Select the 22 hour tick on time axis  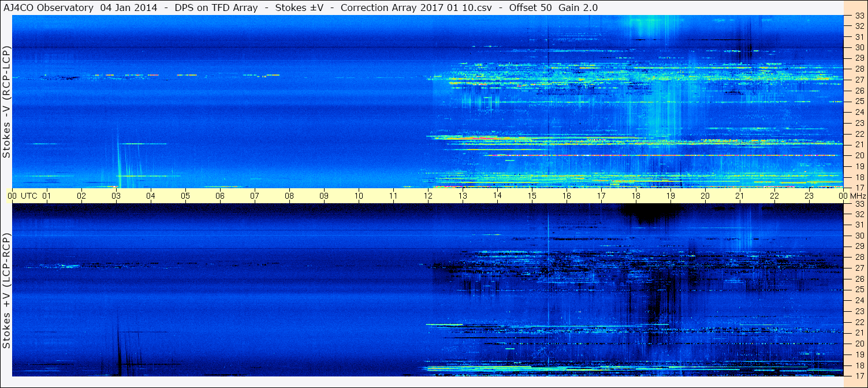774,196
